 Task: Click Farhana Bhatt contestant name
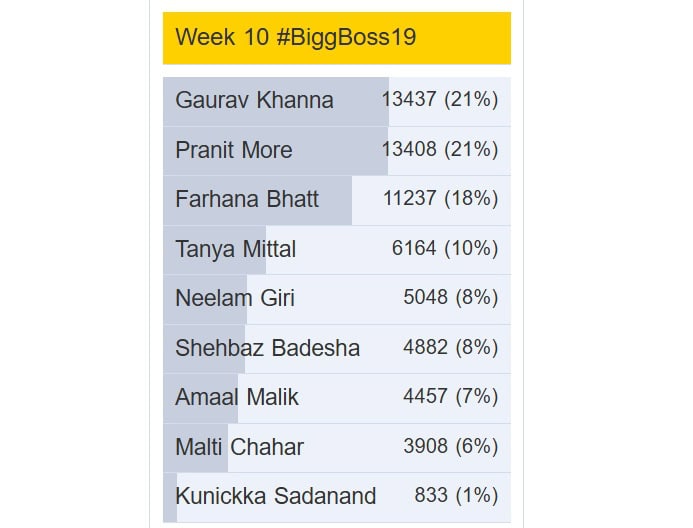[247, 199]
